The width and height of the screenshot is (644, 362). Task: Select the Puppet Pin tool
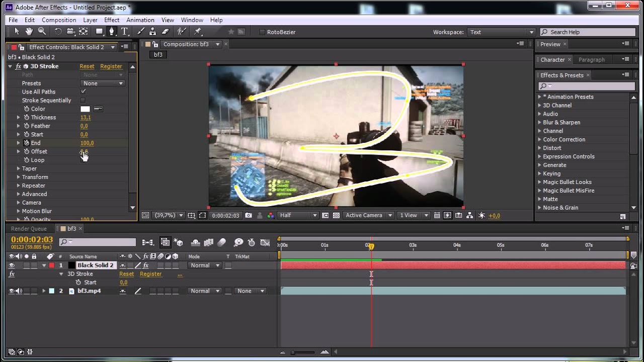pyautogui.click(x=198, y=32)
